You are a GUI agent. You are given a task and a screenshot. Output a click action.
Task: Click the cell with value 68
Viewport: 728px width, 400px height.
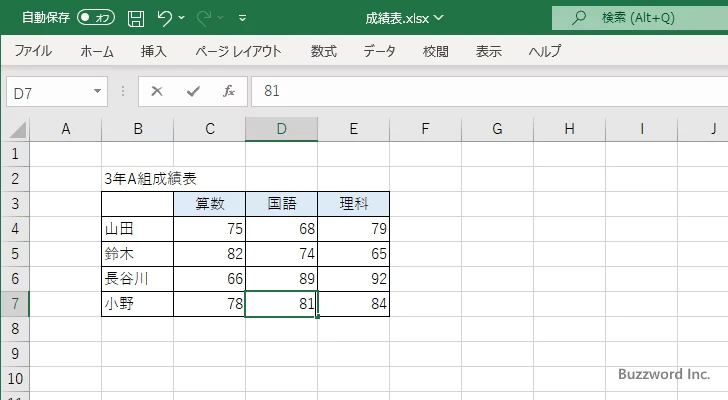(281, 229)
